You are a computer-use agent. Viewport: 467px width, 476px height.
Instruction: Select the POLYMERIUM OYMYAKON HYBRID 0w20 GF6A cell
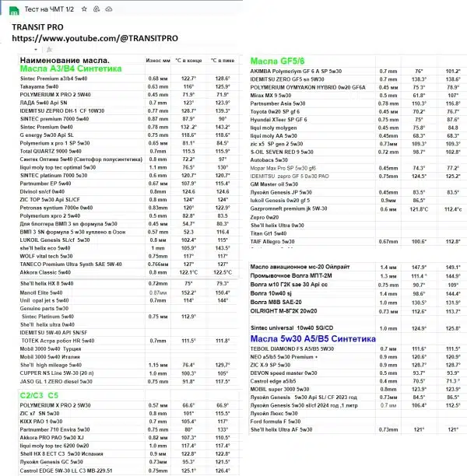[307, 87]
